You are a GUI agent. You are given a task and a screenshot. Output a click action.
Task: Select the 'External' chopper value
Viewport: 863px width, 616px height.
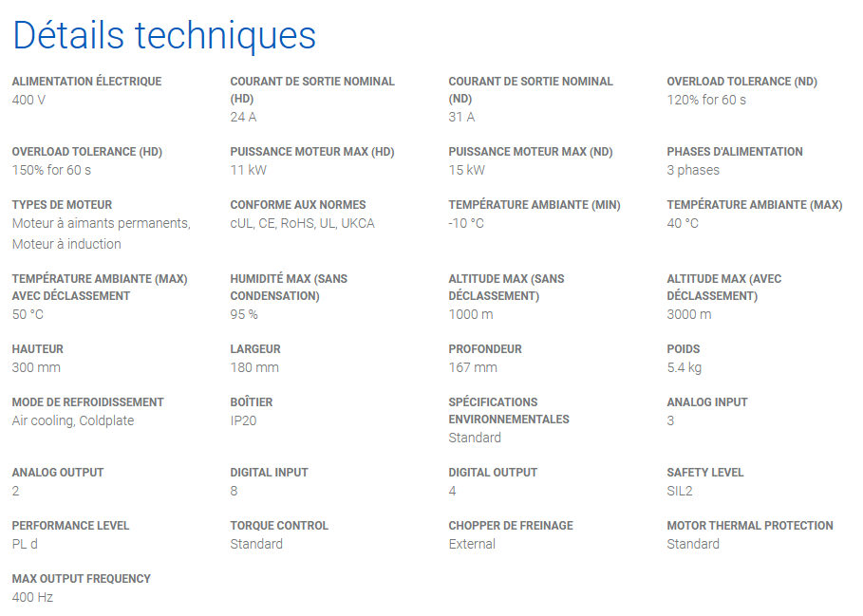pos(472,545)
